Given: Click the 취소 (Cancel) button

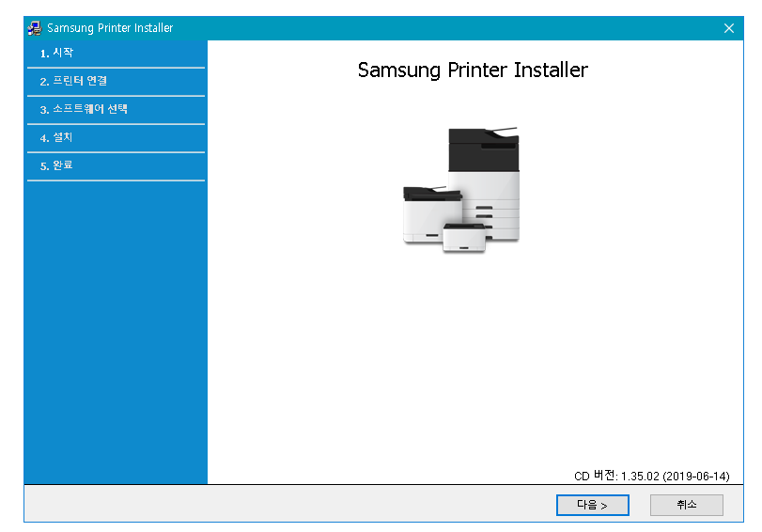Looking at the screenshot, I should (686, 505).
